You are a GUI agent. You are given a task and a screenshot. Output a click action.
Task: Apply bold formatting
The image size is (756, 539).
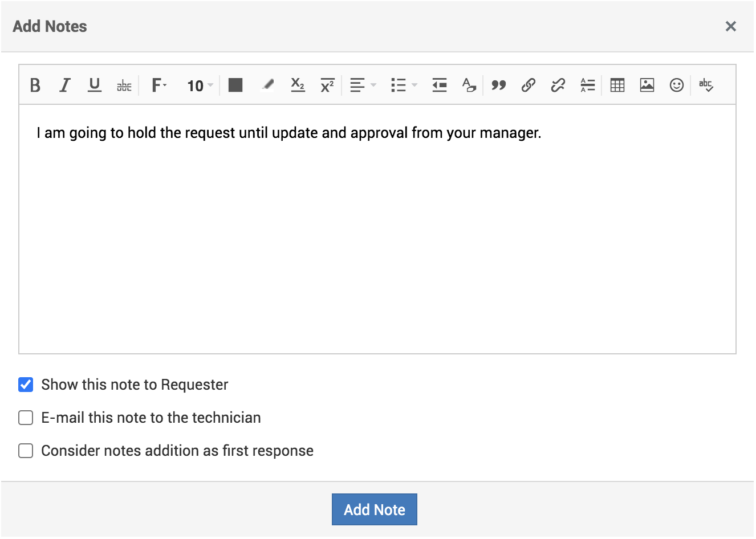pos(35,85)
